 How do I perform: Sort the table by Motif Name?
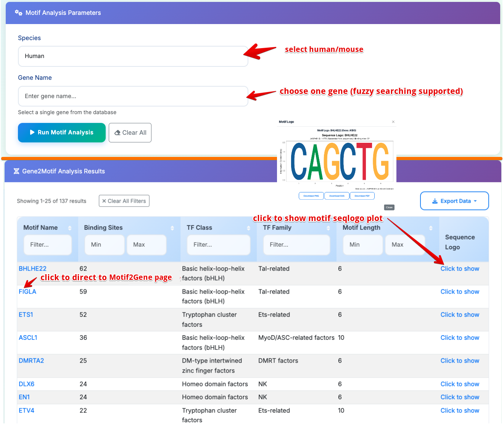(69, 228)
